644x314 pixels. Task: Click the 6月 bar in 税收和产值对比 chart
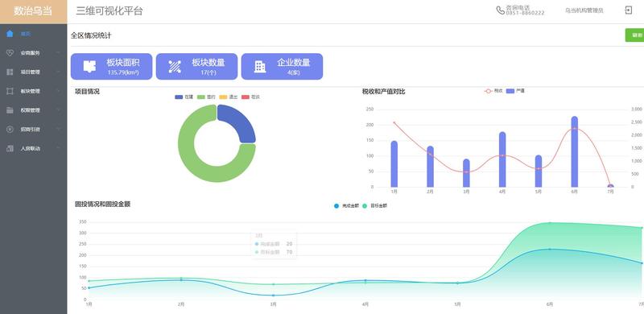pyautogui.click(x=574, y=151)
